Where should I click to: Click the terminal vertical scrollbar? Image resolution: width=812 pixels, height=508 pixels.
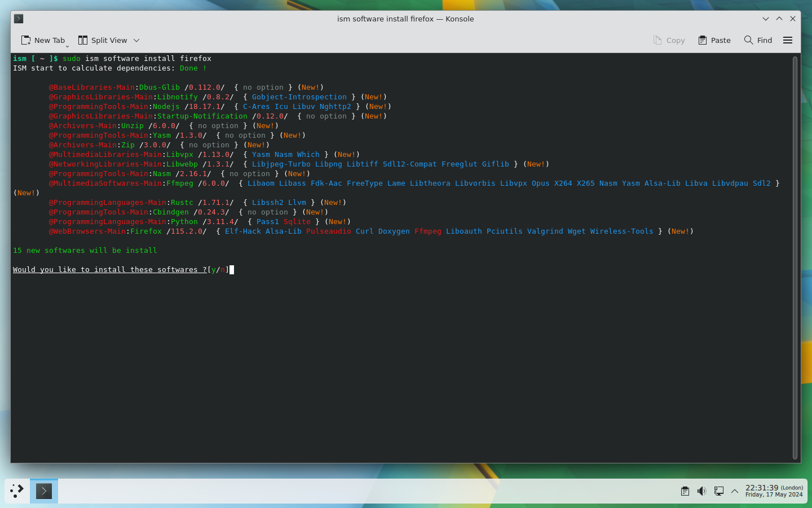pos(795,258)
